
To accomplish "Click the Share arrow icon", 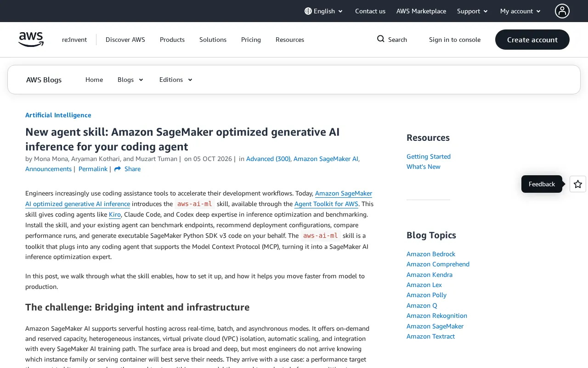I will pyautogui.click(x=118, y=169).
